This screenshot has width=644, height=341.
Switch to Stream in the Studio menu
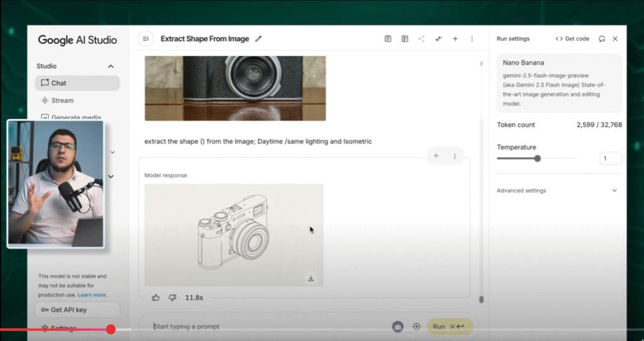(x=62, y=101)
